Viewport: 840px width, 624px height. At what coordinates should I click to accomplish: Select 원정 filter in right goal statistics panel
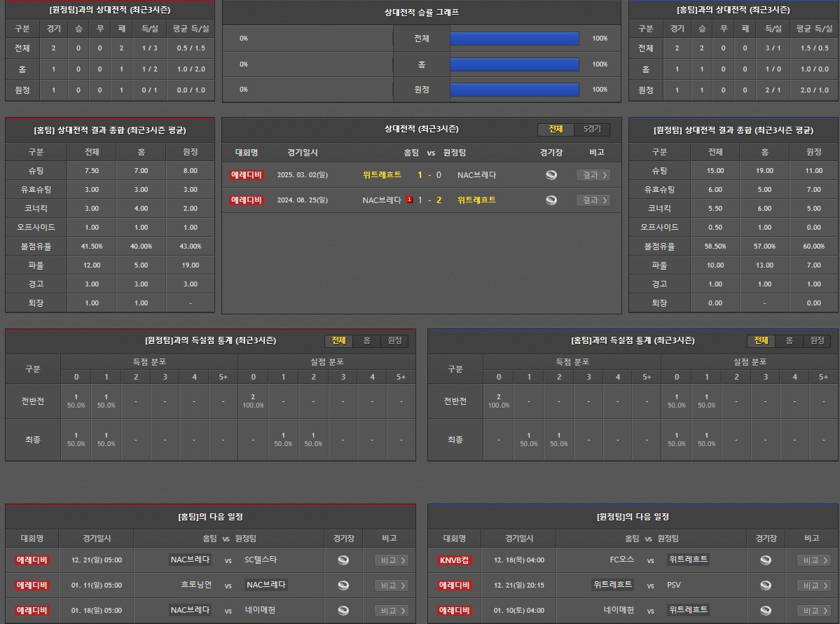click(x=817, y=341)
